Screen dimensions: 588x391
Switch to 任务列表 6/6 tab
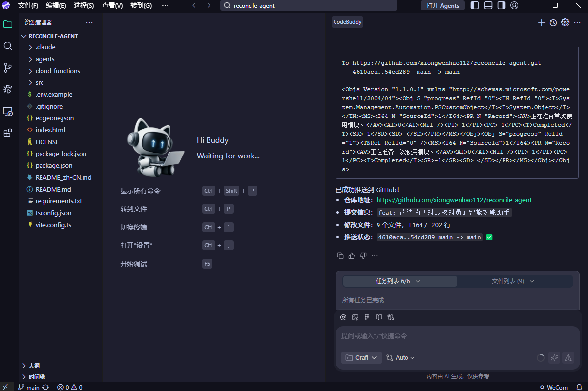pos(400,281)
